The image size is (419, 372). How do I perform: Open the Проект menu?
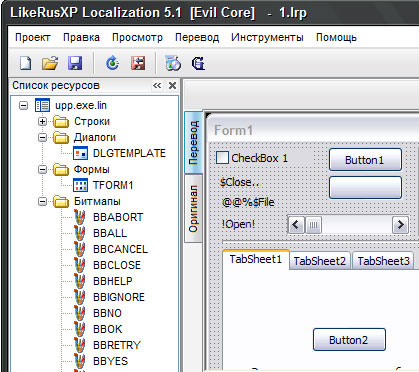pos(33,37)
